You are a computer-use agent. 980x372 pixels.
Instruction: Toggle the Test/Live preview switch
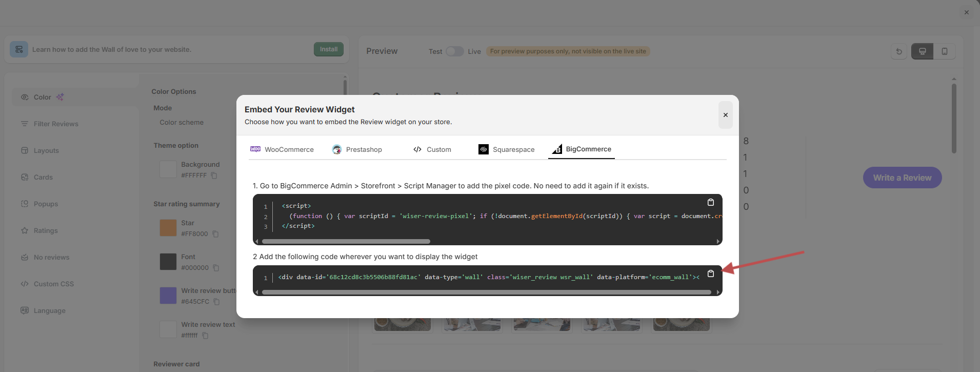click(454, 51)
